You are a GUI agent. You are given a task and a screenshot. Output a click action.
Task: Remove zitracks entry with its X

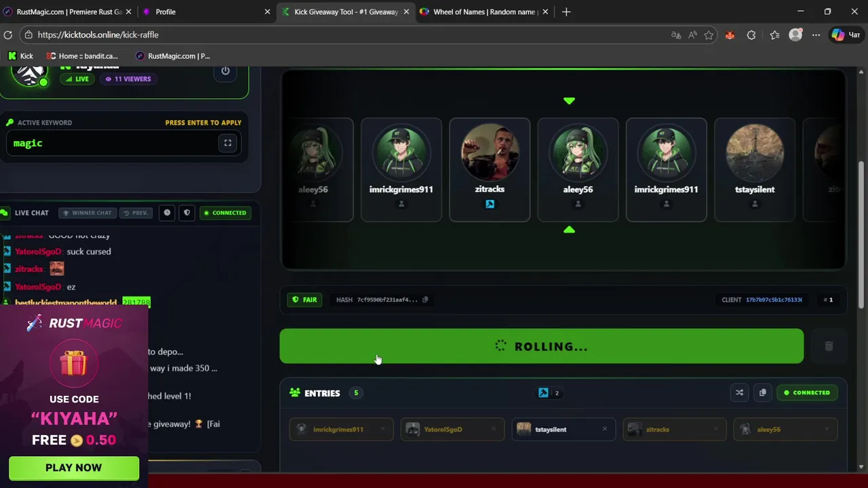pos(715,429)
